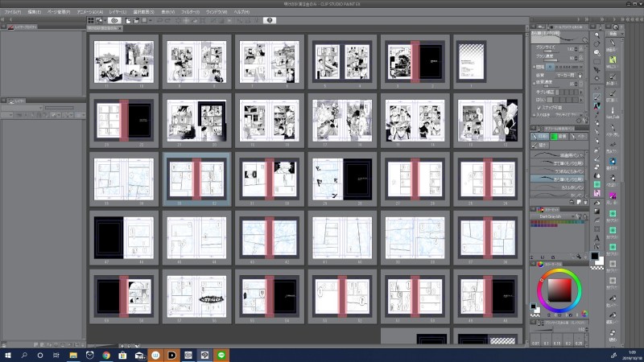The height and width of the screenshot is (362, 644).
Task: Expand the brush tip 間隔 plus sign
Action: pos(534,67)
